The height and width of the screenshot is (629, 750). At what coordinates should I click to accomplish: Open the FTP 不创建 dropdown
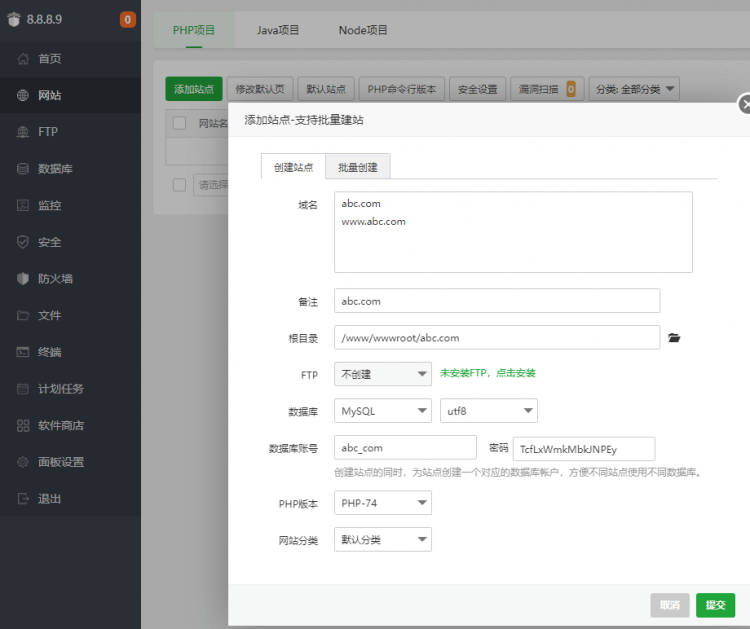tap(382, 374)
